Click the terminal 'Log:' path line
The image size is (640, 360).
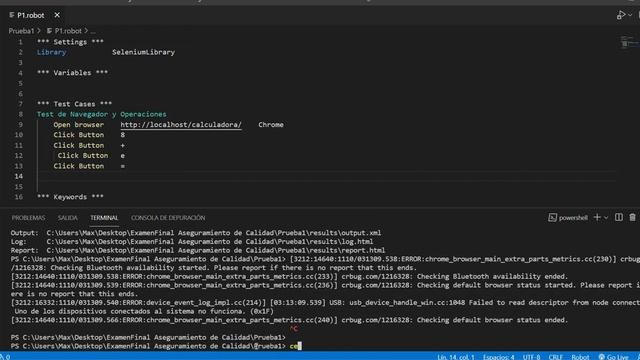tap(191, 242)
